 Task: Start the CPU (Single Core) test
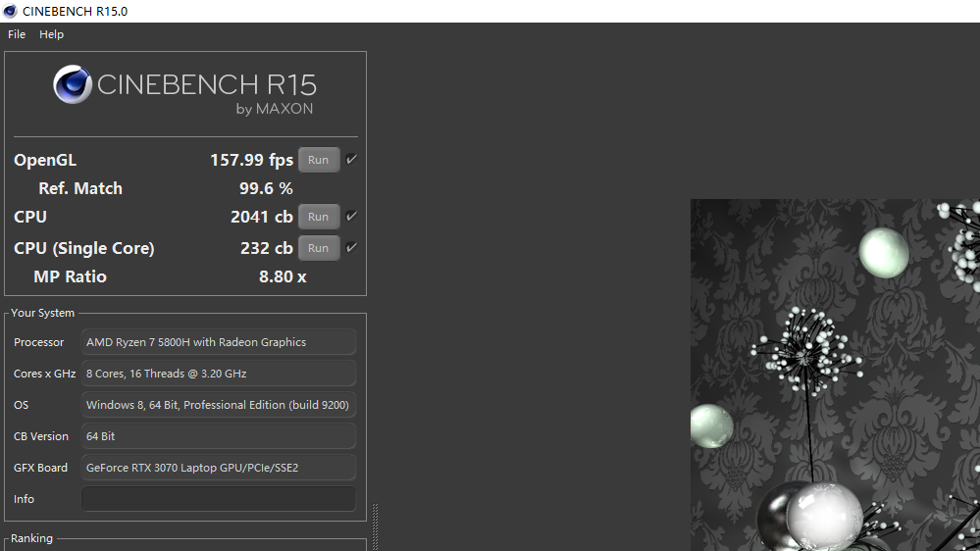[x=318, y=248]
